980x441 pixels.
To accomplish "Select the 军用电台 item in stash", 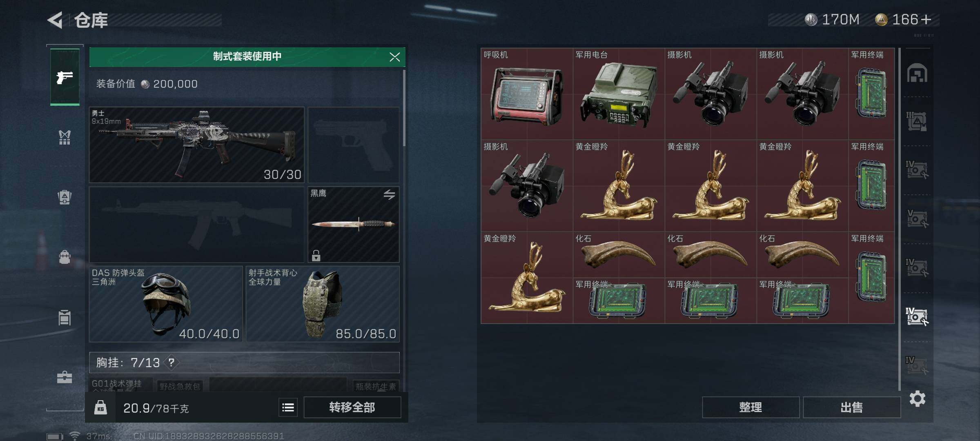I will click(619, 94).
